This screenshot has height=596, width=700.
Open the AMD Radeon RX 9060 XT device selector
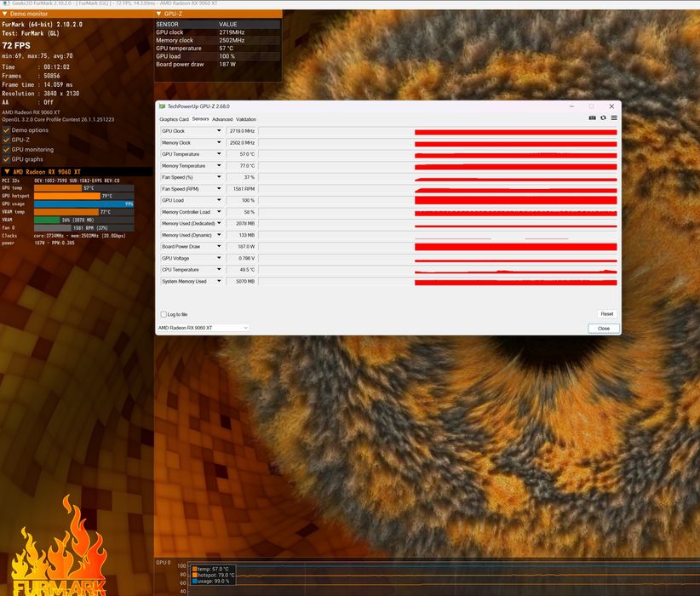pos(203,328)
